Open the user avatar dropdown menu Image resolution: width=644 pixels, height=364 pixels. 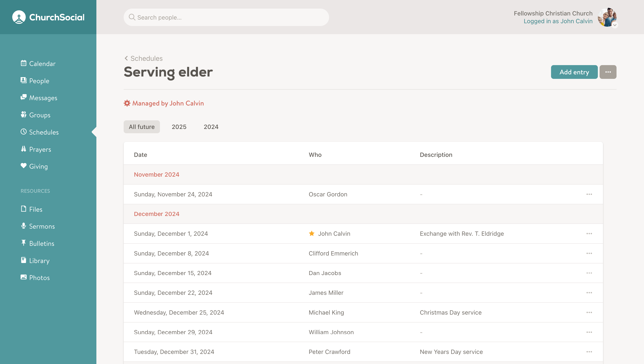coord(607,17)
